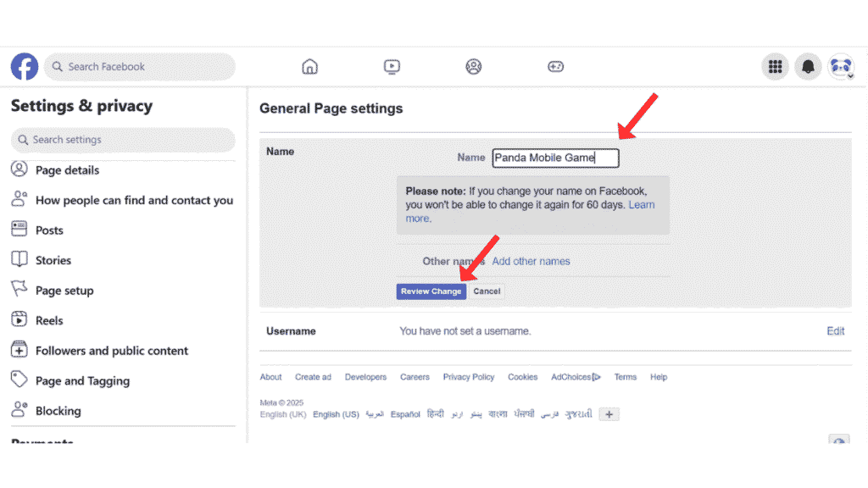Open the Groups icon in top bar
The image size is (868, 488).
click(473, 66)
